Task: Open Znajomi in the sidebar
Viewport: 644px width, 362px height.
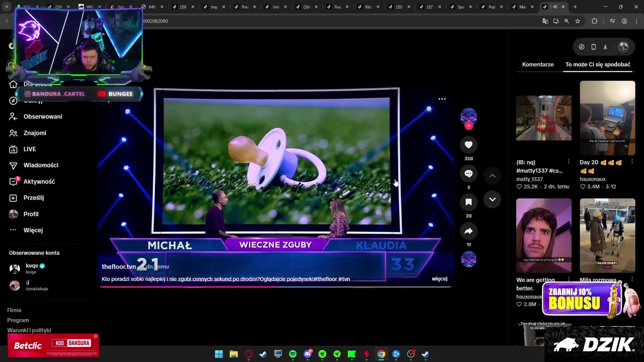Action: tap(28, 133)
